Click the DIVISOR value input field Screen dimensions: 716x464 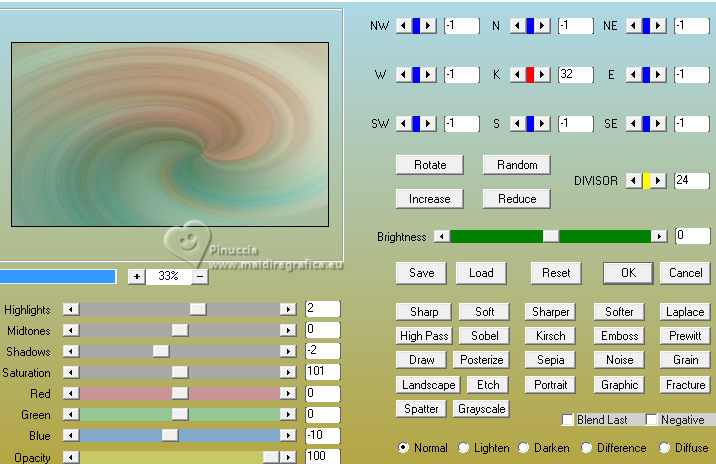(x=691, y=181)
